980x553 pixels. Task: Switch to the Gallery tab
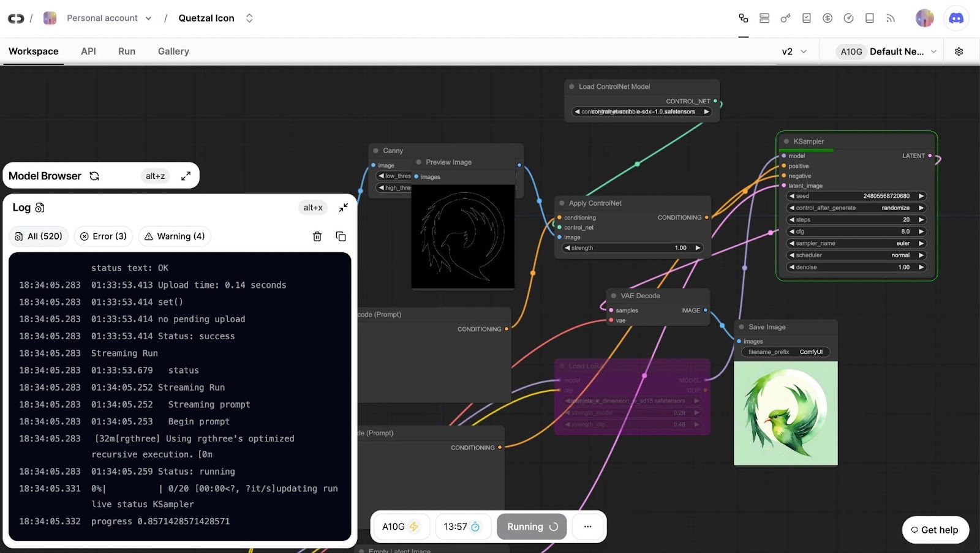click(173, 51)
